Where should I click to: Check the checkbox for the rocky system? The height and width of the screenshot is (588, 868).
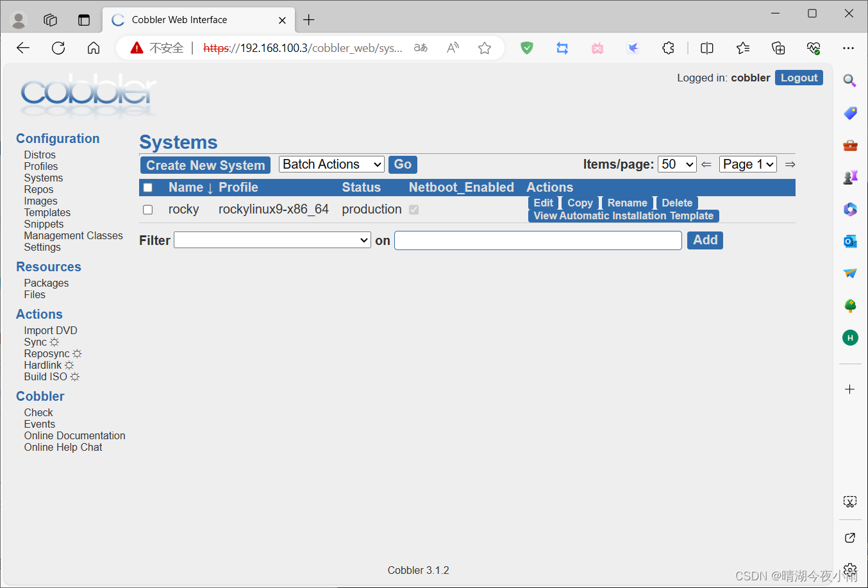148,210
